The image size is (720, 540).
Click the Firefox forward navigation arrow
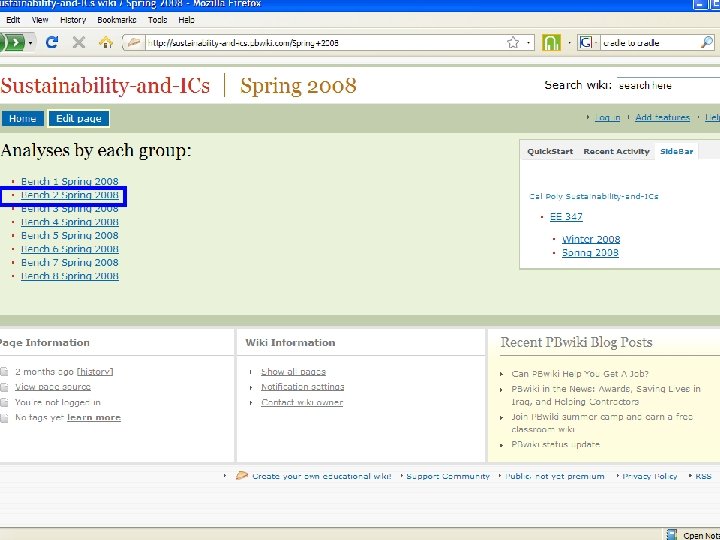pos(14,43)
